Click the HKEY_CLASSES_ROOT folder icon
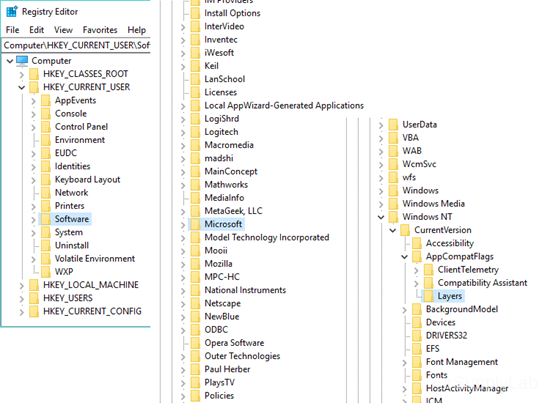The image size is (550, 403). click(34, 74)
